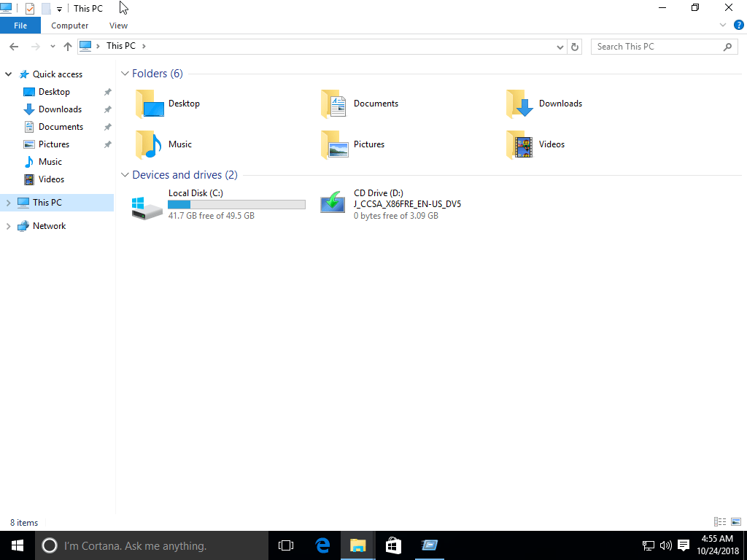Click the Cortana search box
Screen dimensions: 747x560
pos(152,545)
